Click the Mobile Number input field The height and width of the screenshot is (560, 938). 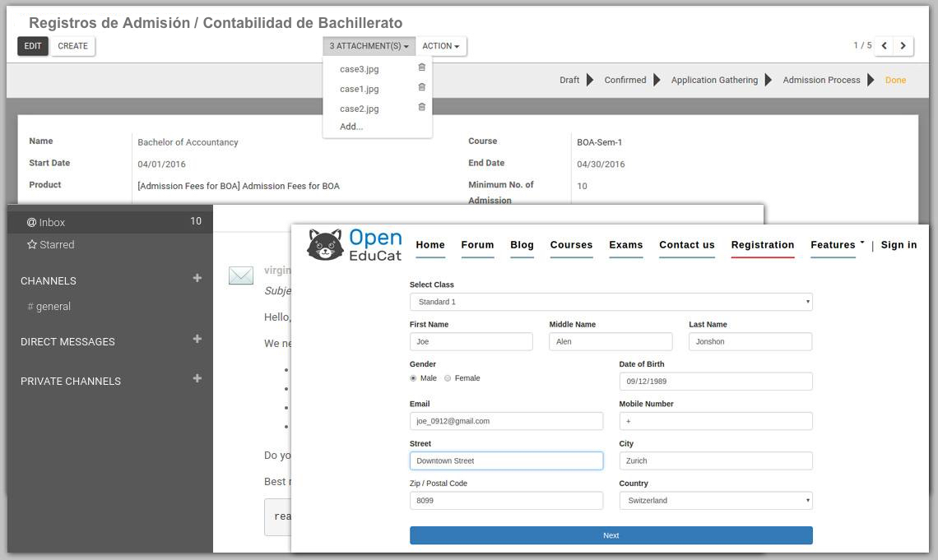pyautogui.click(x=715, y=421)
